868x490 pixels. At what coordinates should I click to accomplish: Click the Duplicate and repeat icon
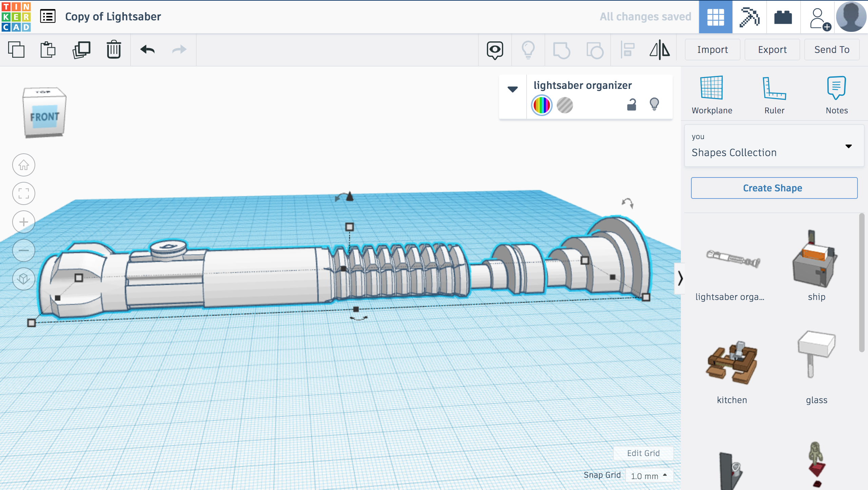[x=81, y=50]
